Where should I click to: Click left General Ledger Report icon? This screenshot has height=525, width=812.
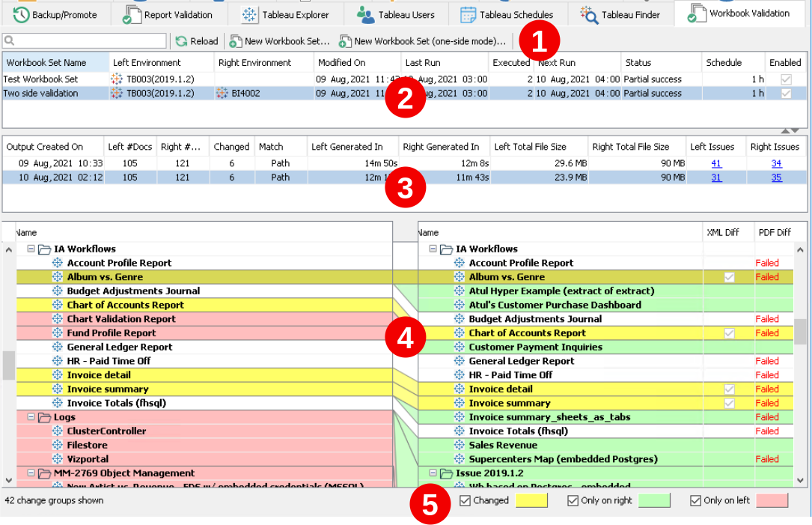pos(58,347)
